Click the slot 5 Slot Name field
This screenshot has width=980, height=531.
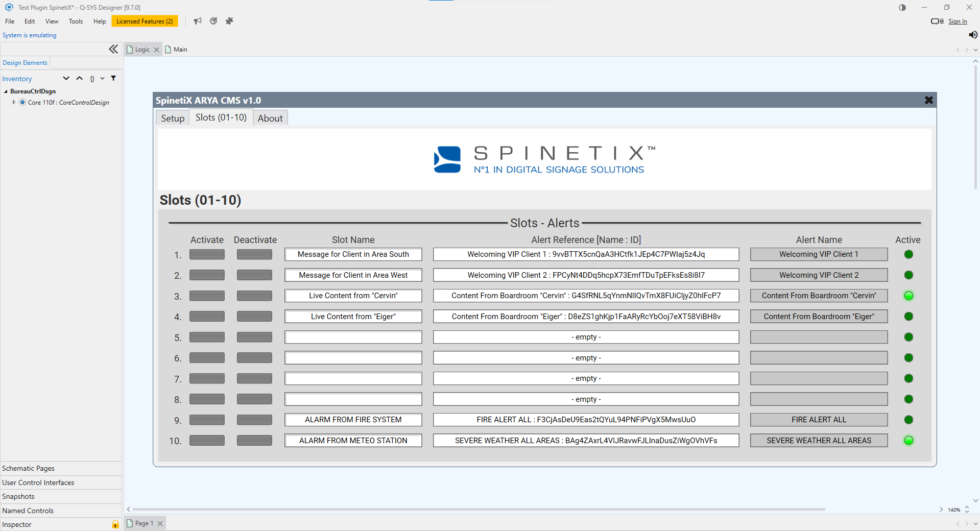coord(353,337)
